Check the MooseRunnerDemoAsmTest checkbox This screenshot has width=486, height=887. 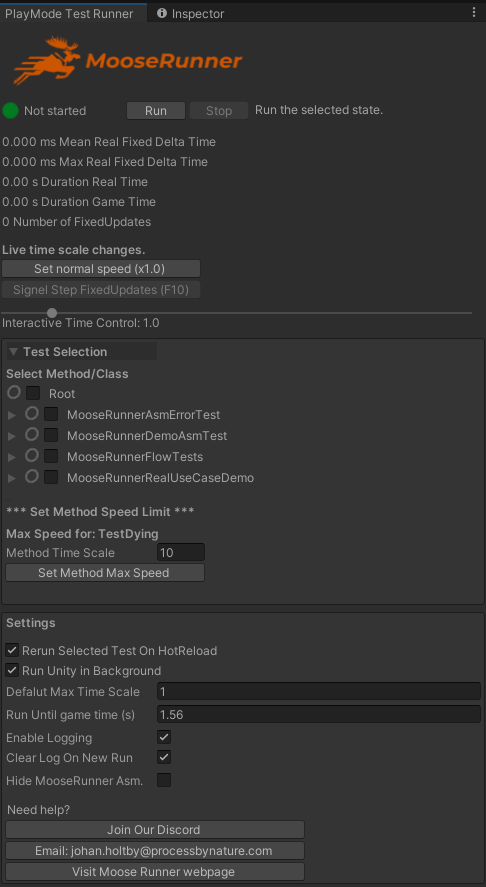coord(51,436)
